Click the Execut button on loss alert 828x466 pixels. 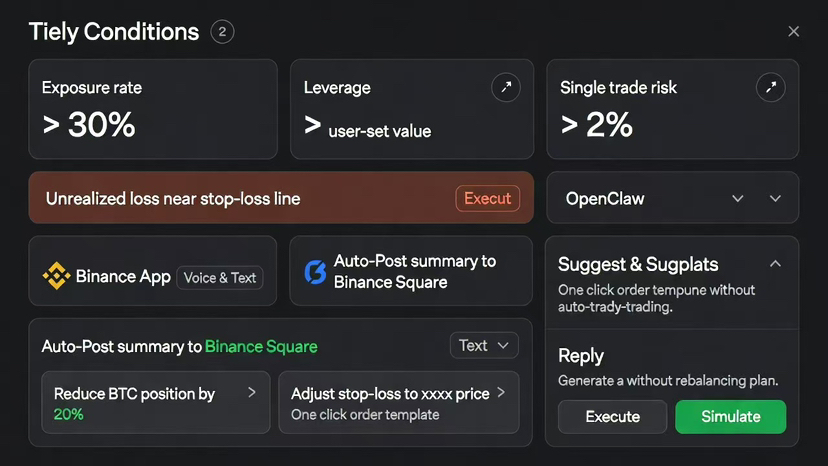(x=487, y=198)
